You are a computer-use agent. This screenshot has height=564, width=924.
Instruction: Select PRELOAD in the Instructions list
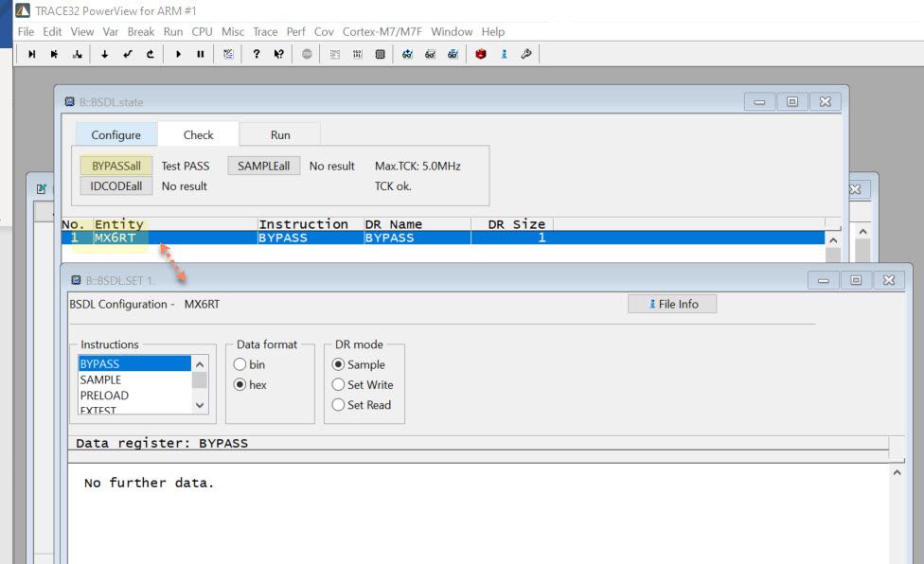coord(134,395)
